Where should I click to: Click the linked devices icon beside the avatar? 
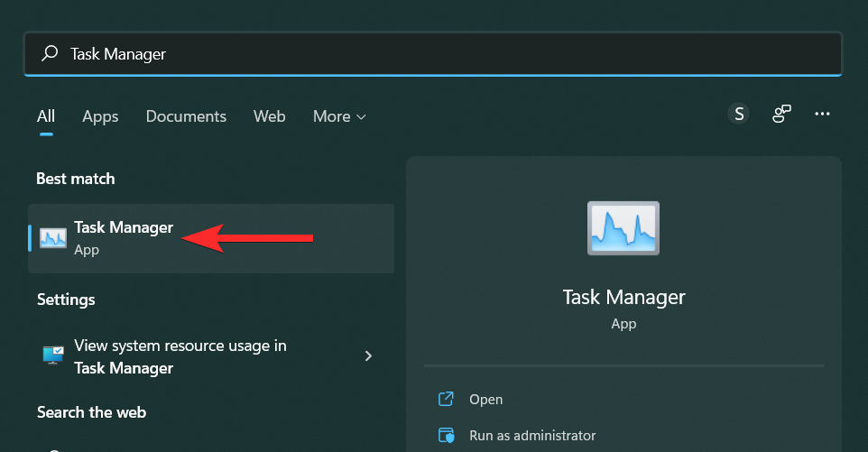781,114
